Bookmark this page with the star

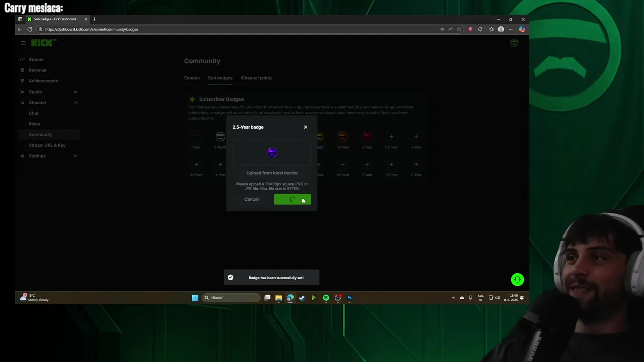[x=459, y=29]
